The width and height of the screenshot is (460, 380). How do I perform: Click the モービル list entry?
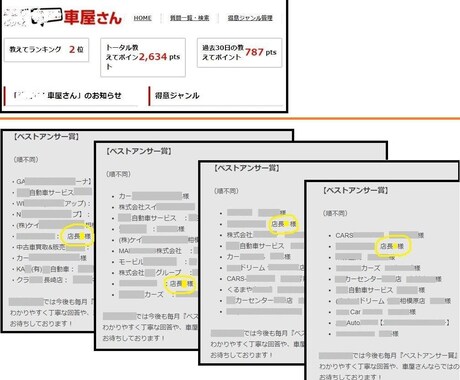157,262
